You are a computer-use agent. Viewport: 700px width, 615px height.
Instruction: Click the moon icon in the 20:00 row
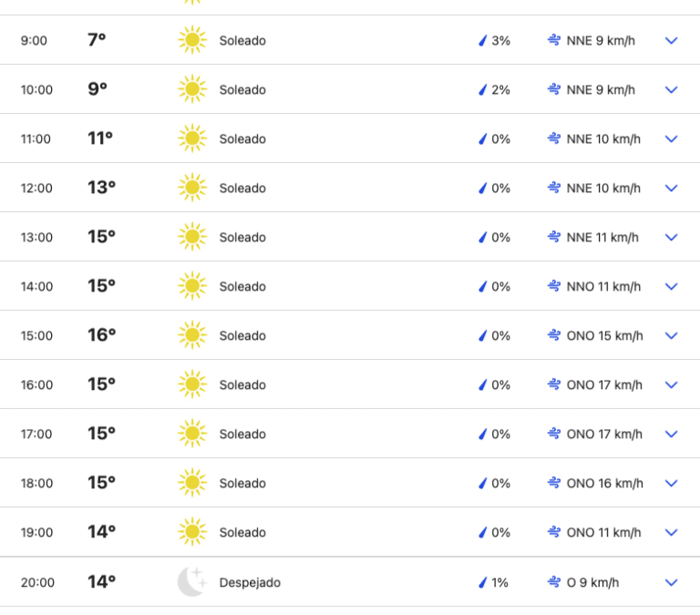(x=191, y=581)
